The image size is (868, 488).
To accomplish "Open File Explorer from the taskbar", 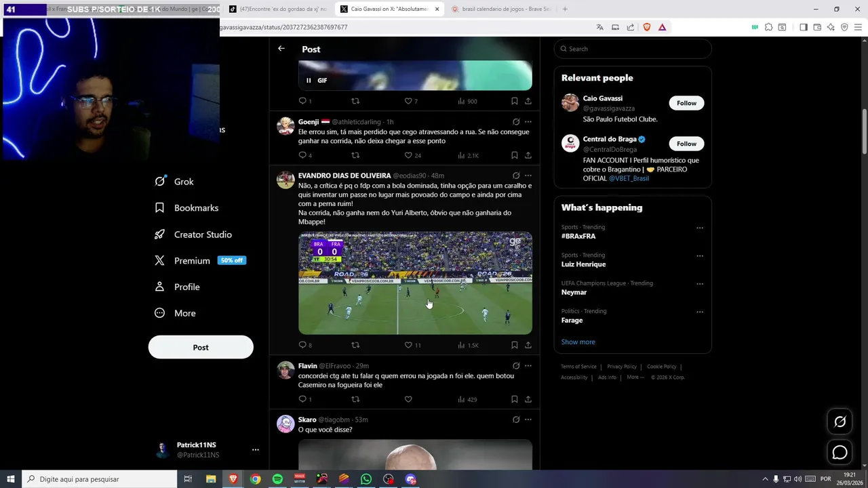I will [211, 479].
